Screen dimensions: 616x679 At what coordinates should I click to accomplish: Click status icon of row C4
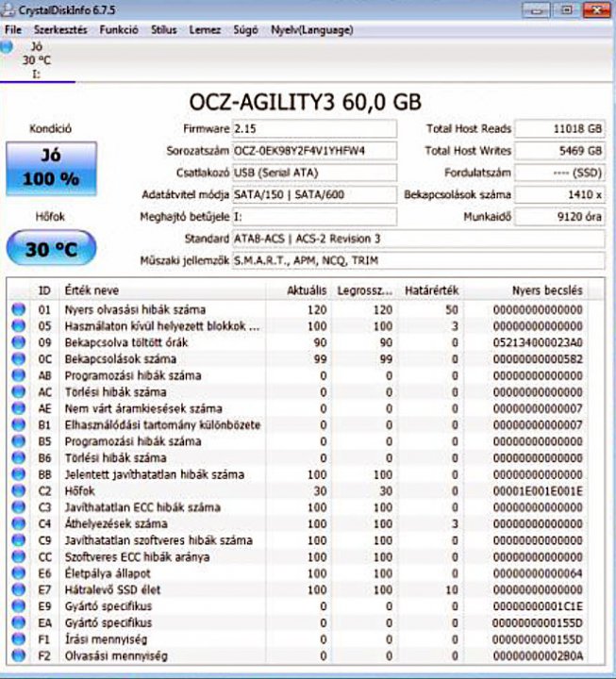pos(18,523)
